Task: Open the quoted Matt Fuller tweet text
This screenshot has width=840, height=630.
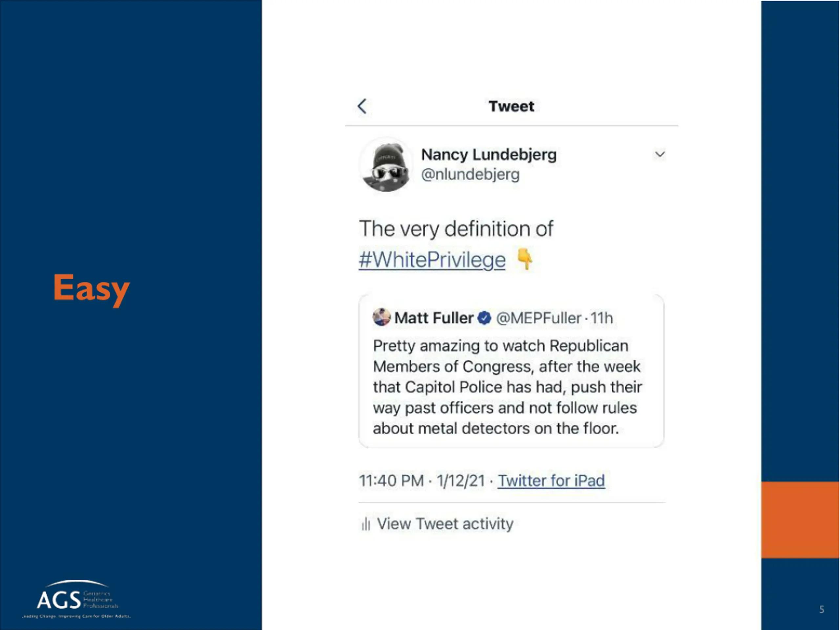Action: pos(507,387)
